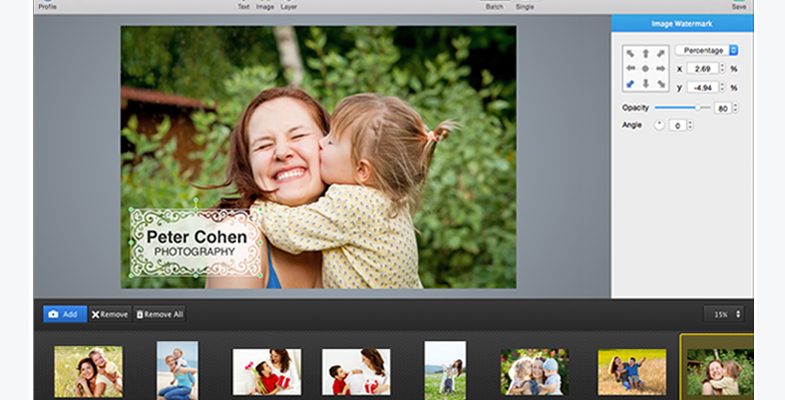
Task: Click the Remove All button
Action: [x=160, y=314]
